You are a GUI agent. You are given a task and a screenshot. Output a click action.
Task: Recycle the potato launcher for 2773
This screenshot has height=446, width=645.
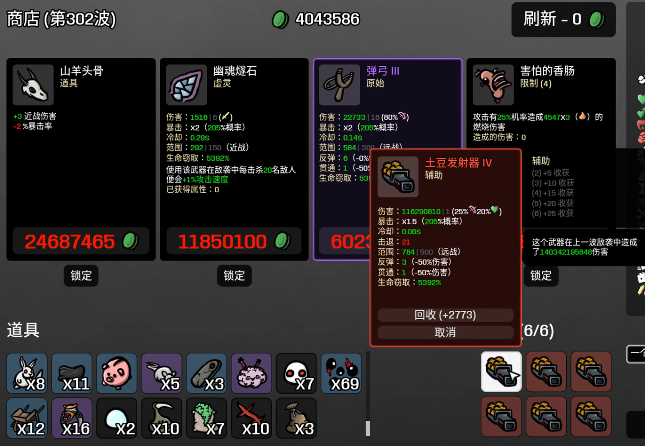tap(445, 315)
